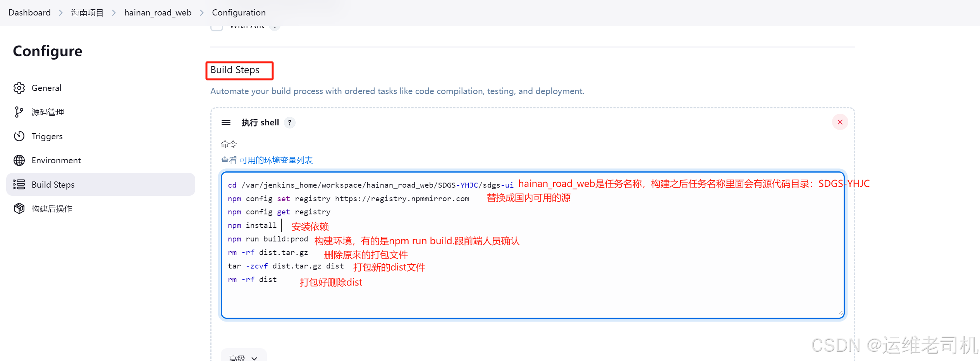Select Build Steps in the sidebar
980x361 pixels.
pos(101,185)
